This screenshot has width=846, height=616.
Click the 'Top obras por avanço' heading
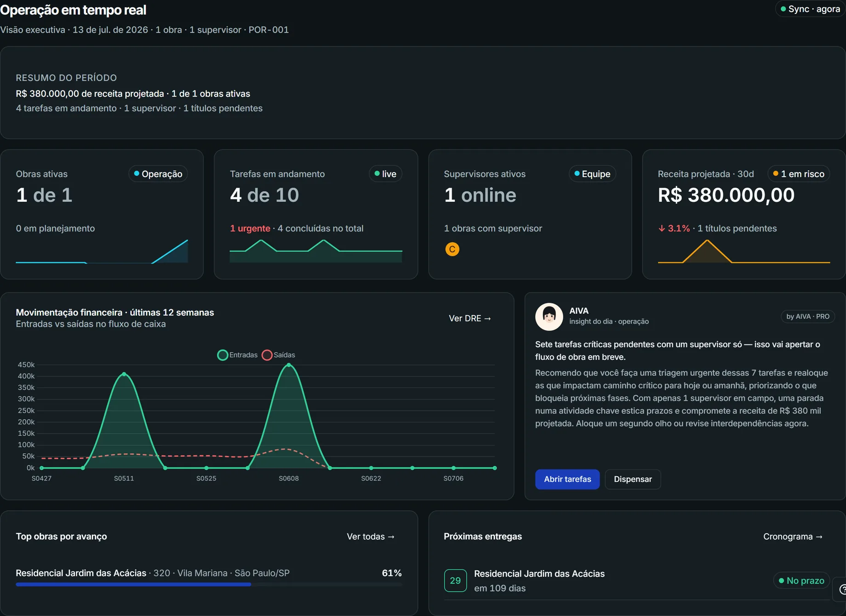click(x=61, y=536)
